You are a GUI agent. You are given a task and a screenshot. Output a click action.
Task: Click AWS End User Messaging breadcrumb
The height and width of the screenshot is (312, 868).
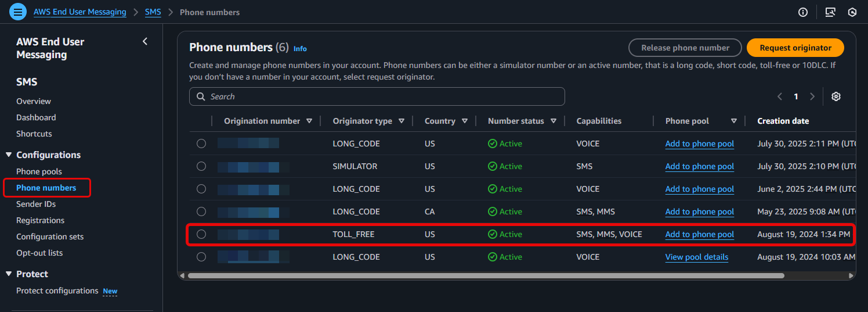point(80,12)
